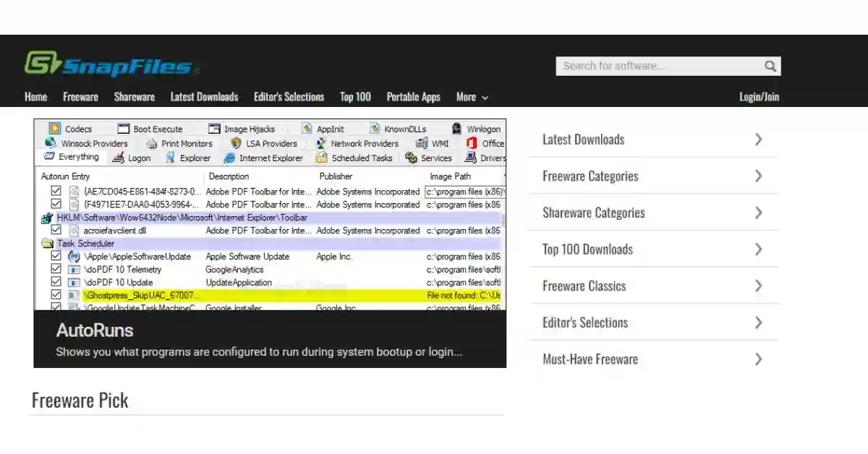Click the Freeware Classics sidebar link
Screen dimensions: 868x454
[x=584, y=286]
